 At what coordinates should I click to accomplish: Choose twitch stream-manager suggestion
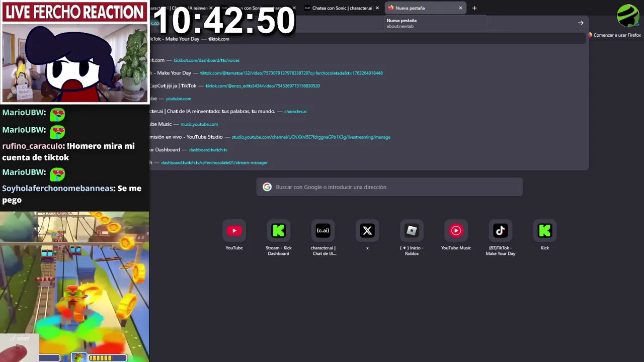click(x=368, y=162)
